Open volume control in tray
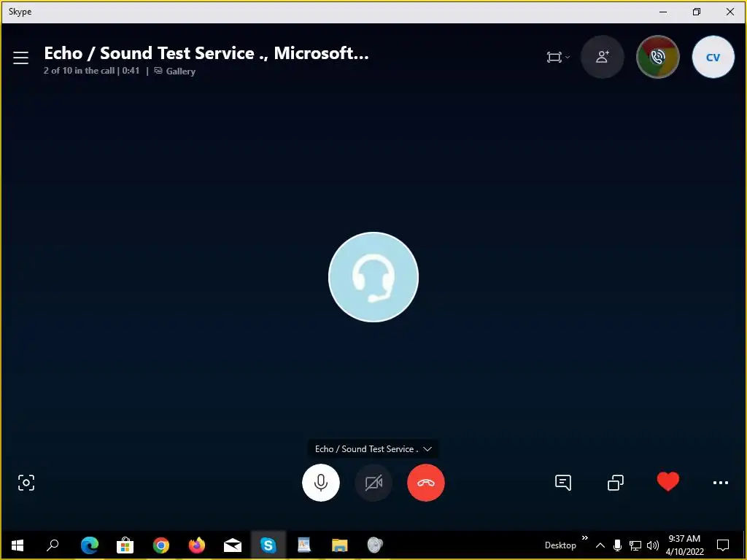Viewport: 747px width, 560px height. point(653,545)
